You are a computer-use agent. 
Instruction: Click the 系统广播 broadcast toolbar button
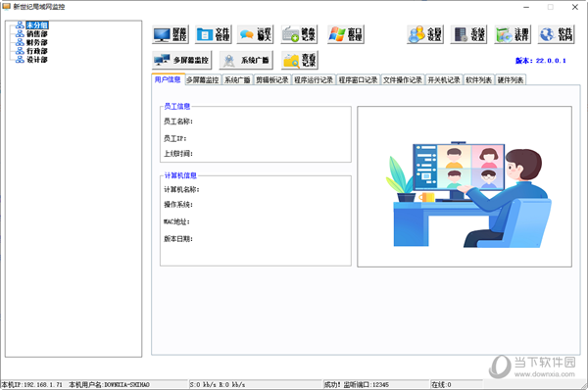point(246,60)
